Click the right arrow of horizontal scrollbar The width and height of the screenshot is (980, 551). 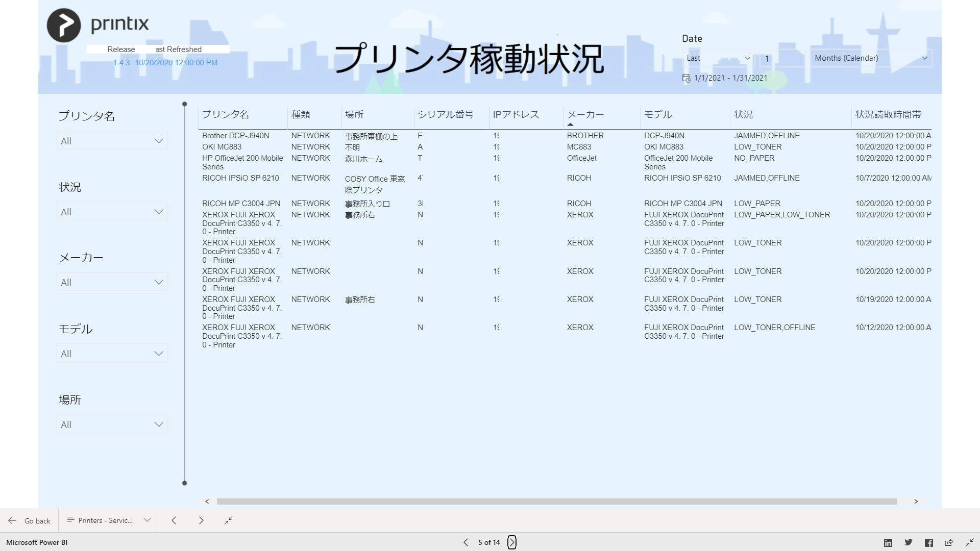916,502
